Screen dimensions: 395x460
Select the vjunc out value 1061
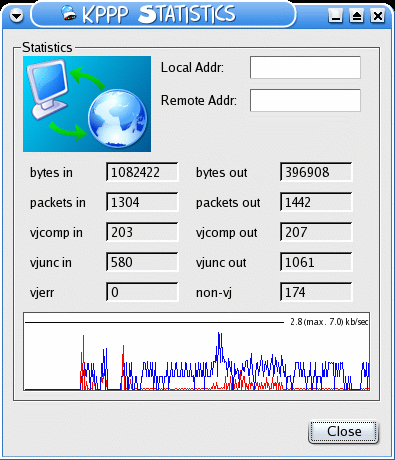pos(316,262)
